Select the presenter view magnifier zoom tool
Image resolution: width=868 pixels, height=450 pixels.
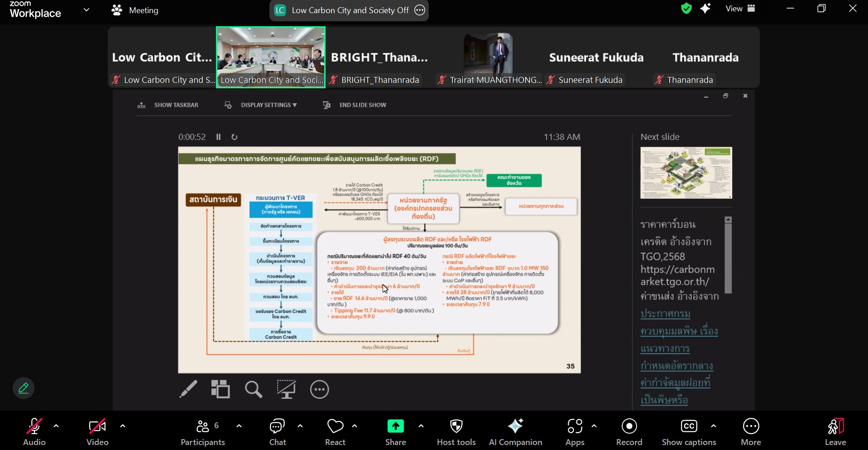[254, 389]
